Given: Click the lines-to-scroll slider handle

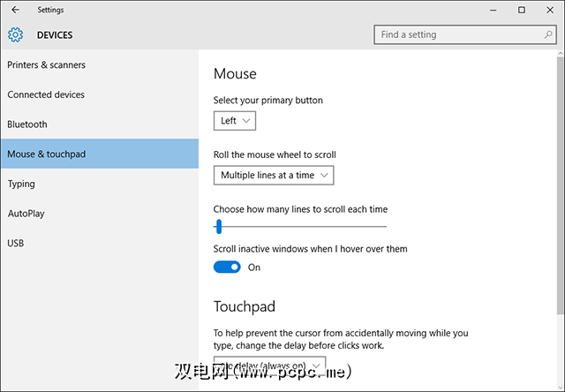Looking at the screenshot, I should tap(219, 227).
